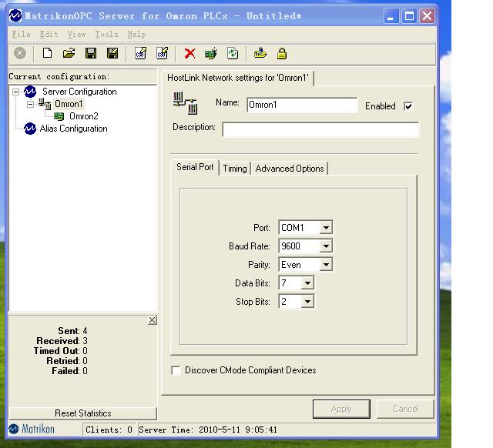The height and width of the screenshot is (448, 493).
Task: Click the green circuit board toolbar icon
Action: [211, 53]
